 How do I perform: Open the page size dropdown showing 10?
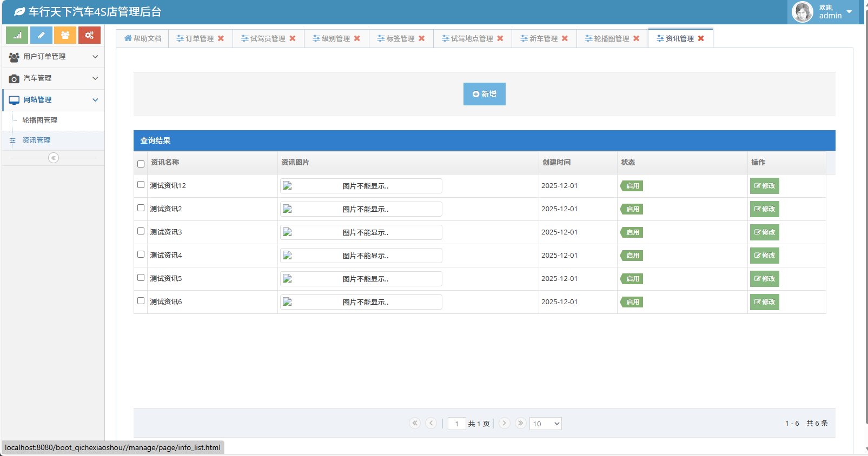(x=545, y=424)
